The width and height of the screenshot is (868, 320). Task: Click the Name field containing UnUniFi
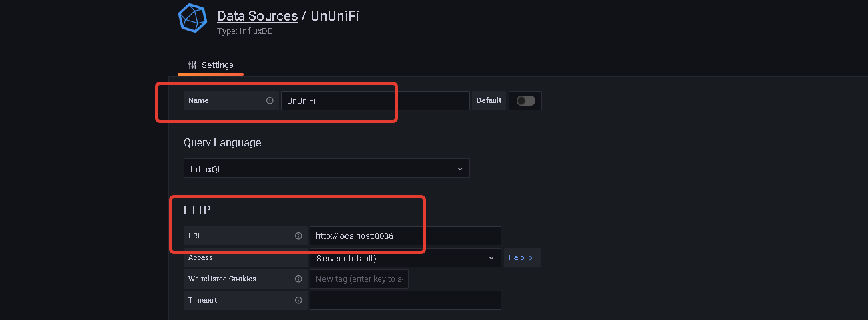[375, 100]
